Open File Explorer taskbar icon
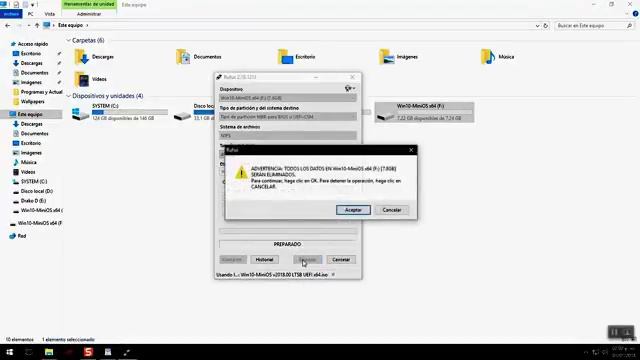The width and height of the screenshot is (640, 360). 49,352
